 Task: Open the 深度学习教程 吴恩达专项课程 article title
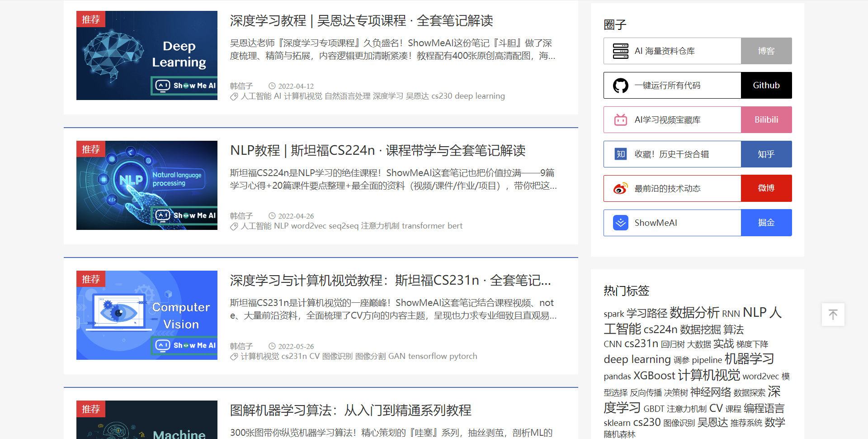tap(361, 21)
